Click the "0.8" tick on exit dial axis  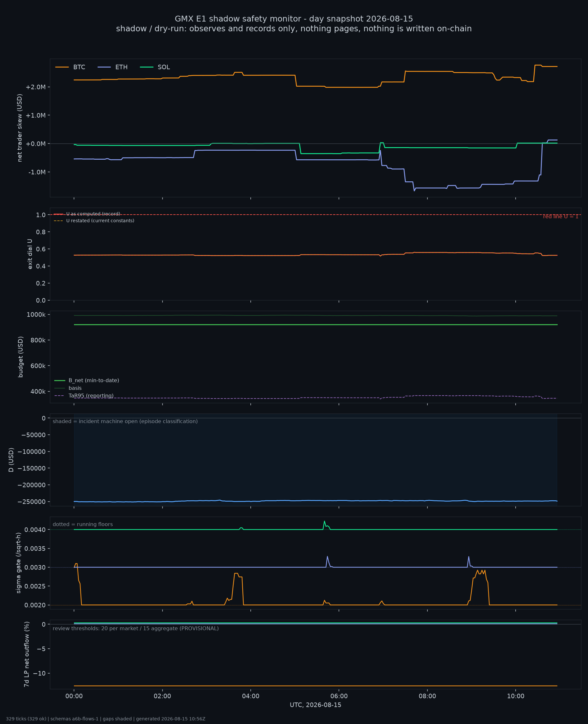coord(41,232)
